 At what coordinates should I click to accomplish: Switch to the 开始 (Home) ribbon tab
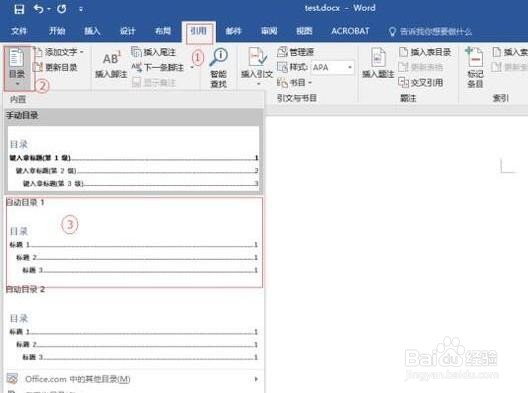pyautogui.click(x=57, y=31)
